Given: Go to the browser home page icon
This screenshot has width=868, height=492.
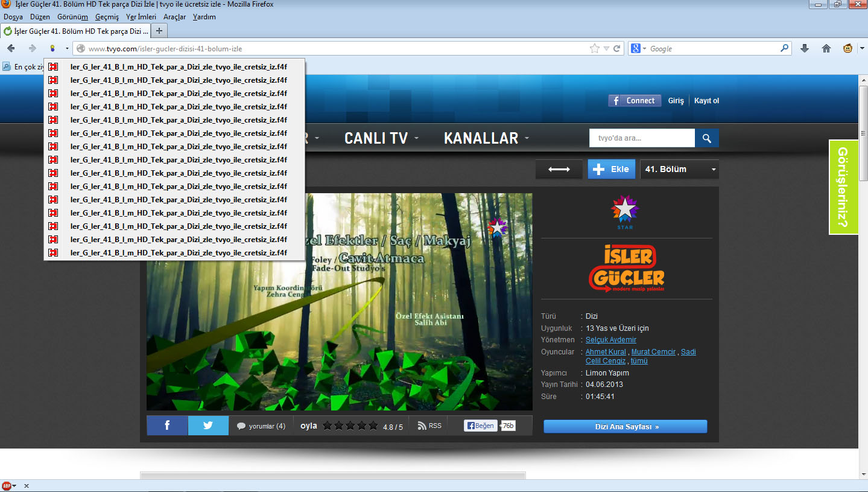Looking at the screenshot, I should [826, 48].
